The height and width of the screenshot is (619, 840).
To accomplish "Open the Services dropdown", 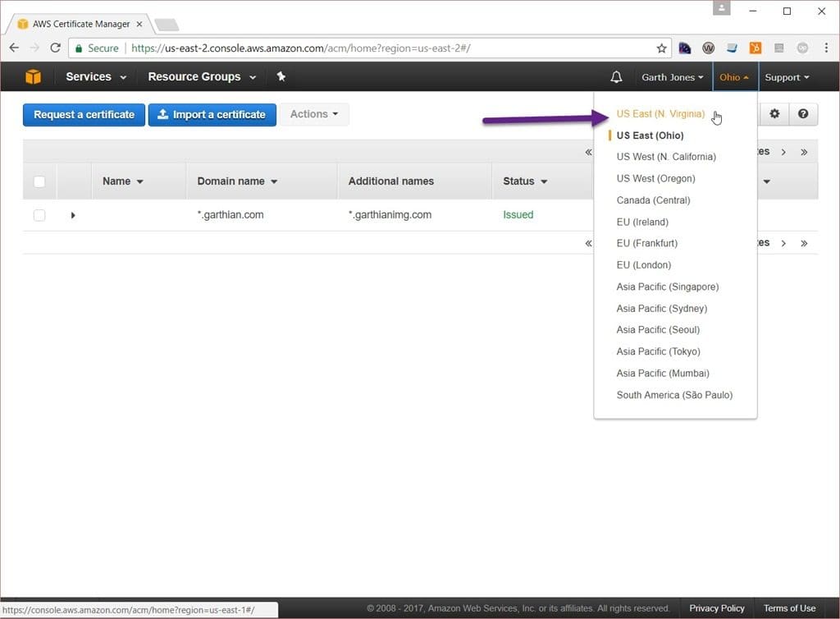I will point(96,76).
